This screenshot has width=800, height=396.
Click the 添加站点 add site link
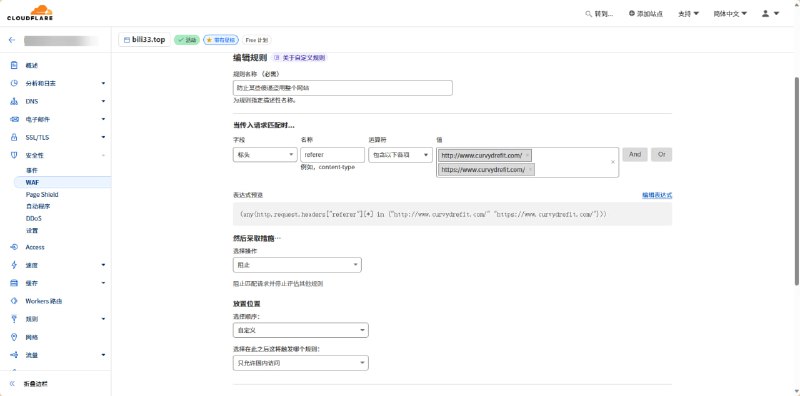(x=646, y=14)
